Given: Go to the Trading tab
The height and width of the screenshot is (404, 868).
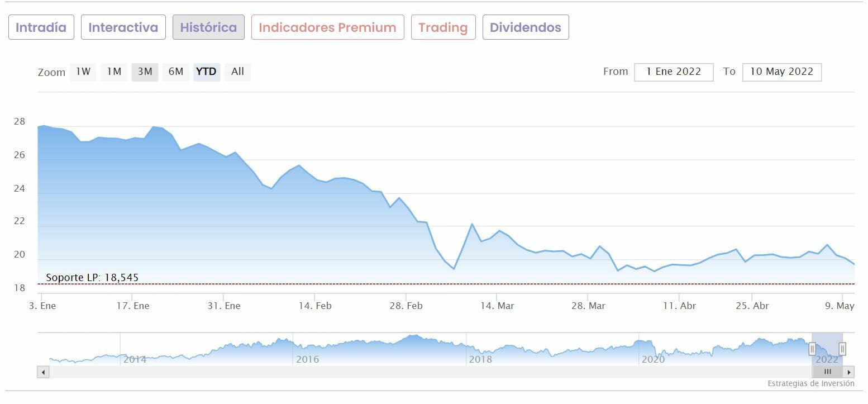Looking at the screenshot, I should coord(443,27).
